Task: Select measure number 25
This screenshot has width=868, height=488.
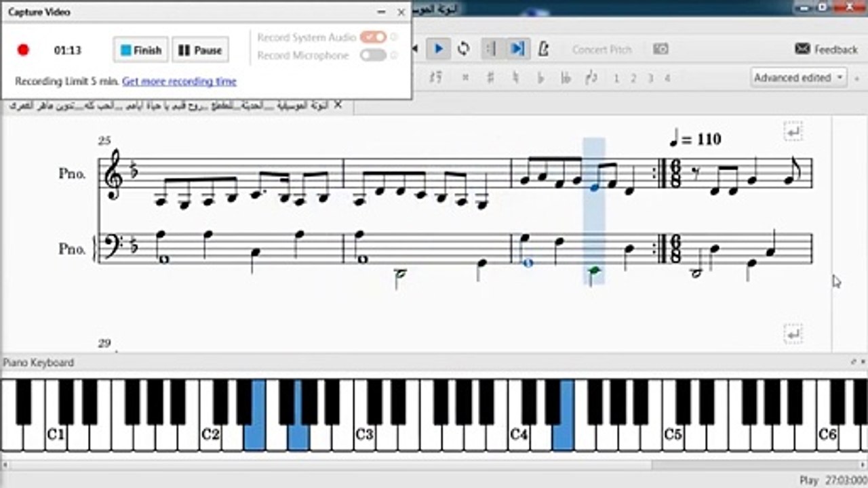Action: 104,141
